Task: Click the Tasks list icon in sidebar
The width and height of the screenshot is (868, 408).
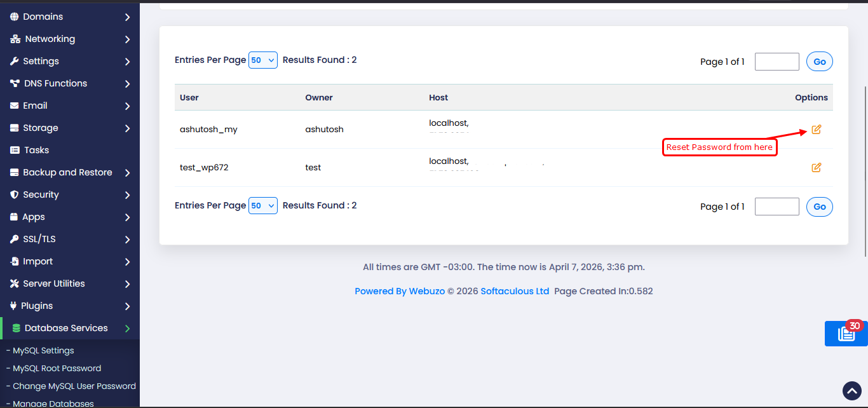Action: tap(15, 151)
